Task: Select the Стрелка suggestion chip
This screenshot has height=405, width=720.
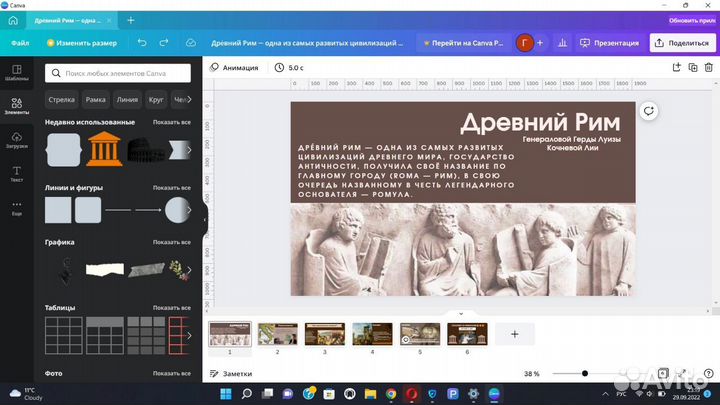Action: click(x=62, y=100)
